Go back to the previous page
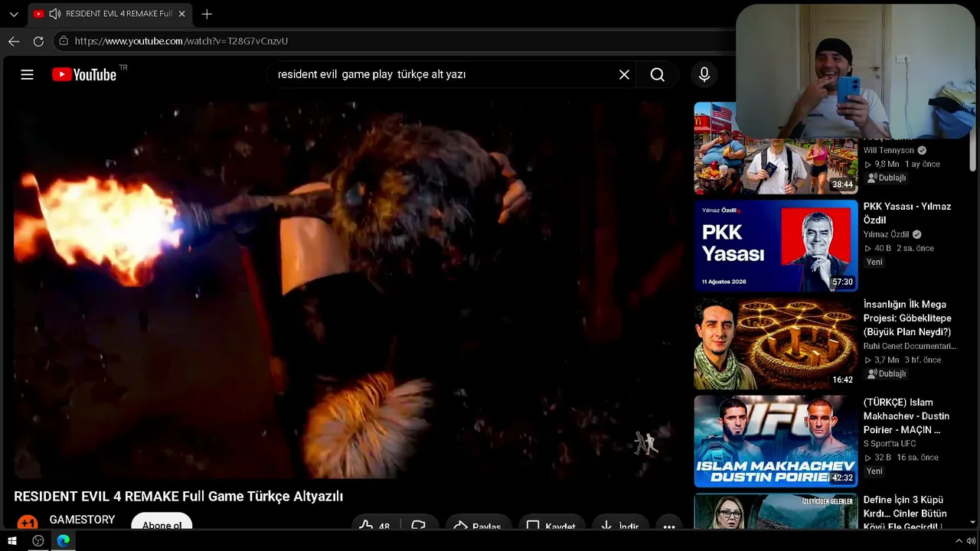980x551 pixels. (x=14, y=41)
